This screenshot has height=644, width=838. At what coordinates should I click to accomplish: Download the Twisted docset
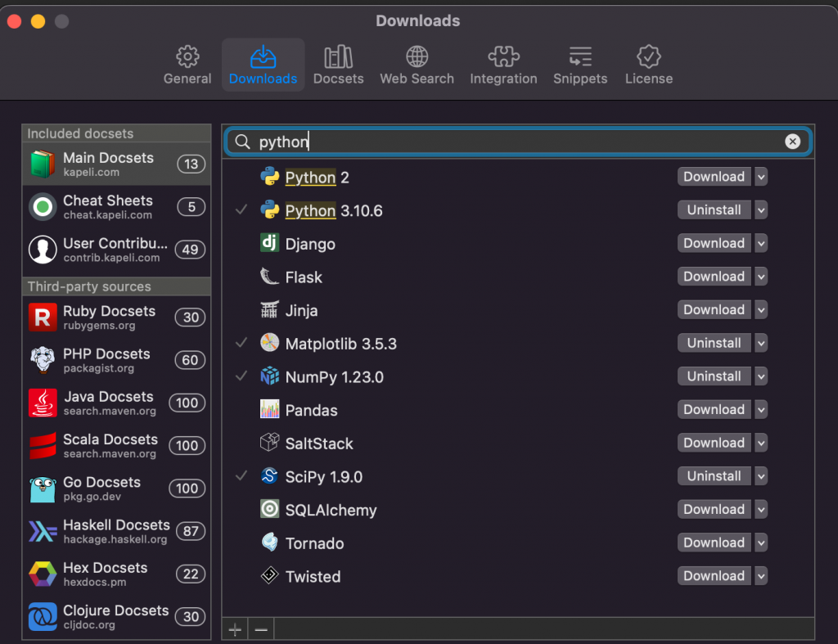(714, 575)
